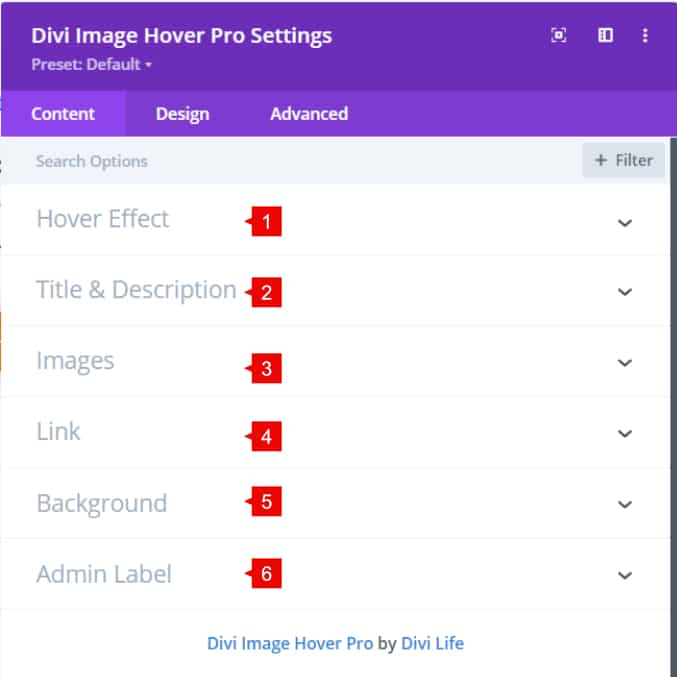Open the Design tab
The width and height of the screenshot is (677, 677).
click(x=182, y=114)
